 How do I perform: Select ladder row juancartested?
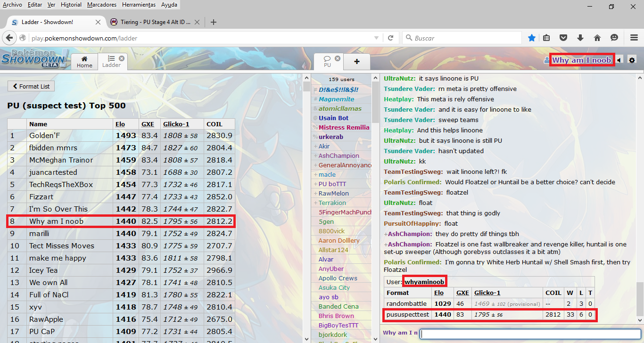click(x=121, y=172)
